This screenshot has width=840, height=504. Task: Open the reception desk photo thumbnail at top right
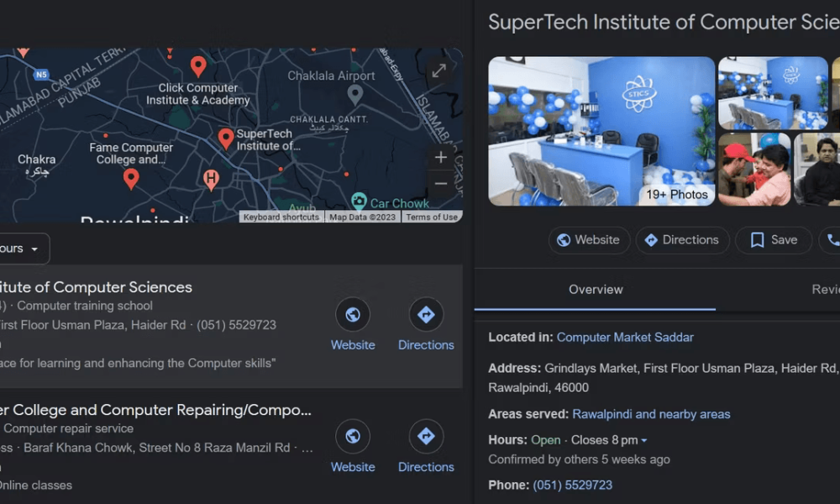point(773,93)
